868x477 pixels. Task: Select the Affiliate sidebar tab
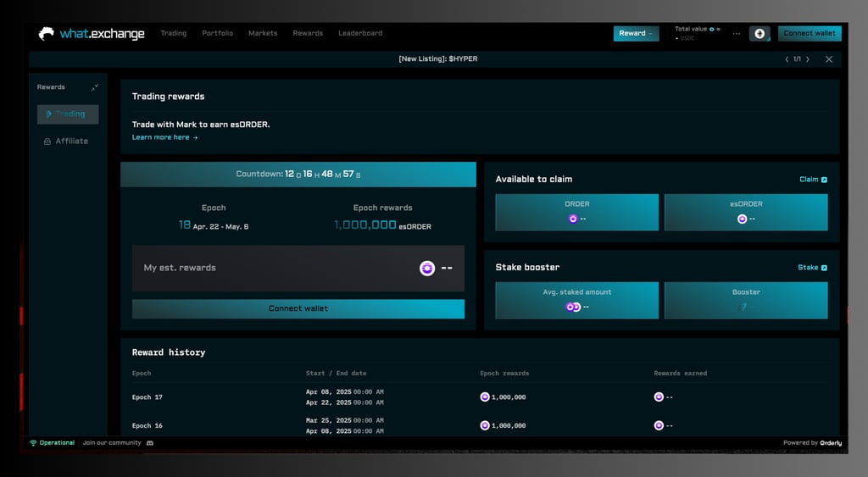point(68,141)
